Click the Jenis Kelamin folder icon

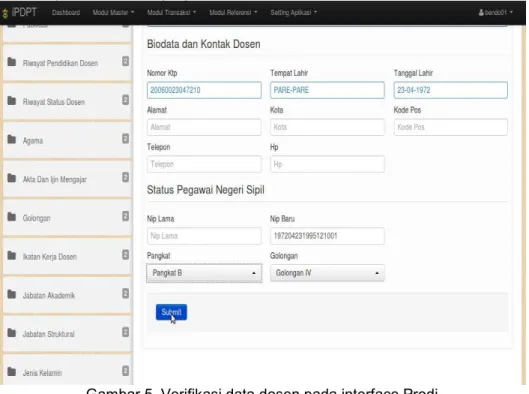[x=12, y=371]
